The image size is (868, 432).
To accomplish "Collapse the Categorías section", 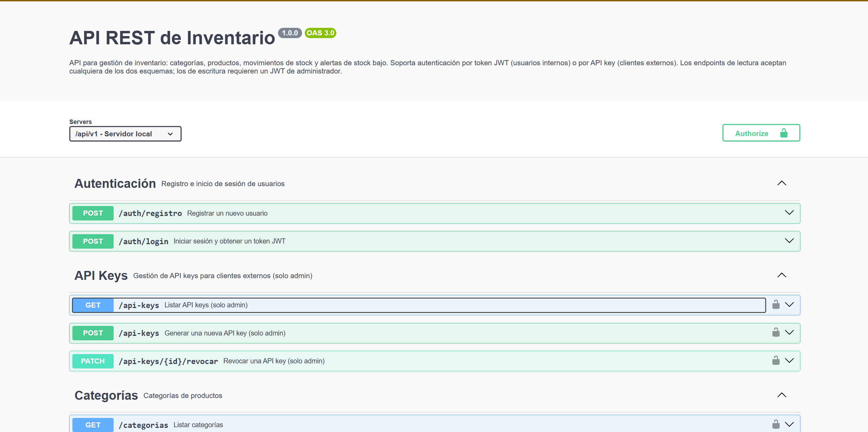I will pyautogui.click(x=782, y=395).
